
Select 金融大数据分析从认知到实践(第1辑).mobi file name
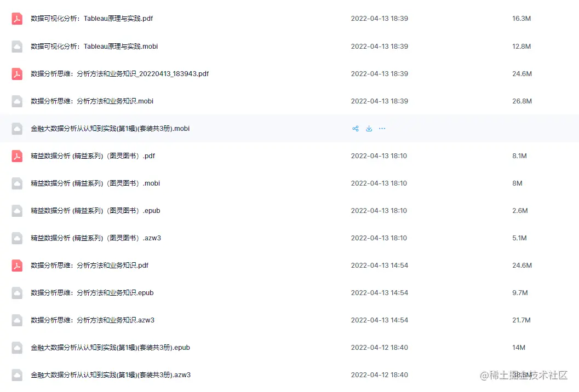point(110,129)
